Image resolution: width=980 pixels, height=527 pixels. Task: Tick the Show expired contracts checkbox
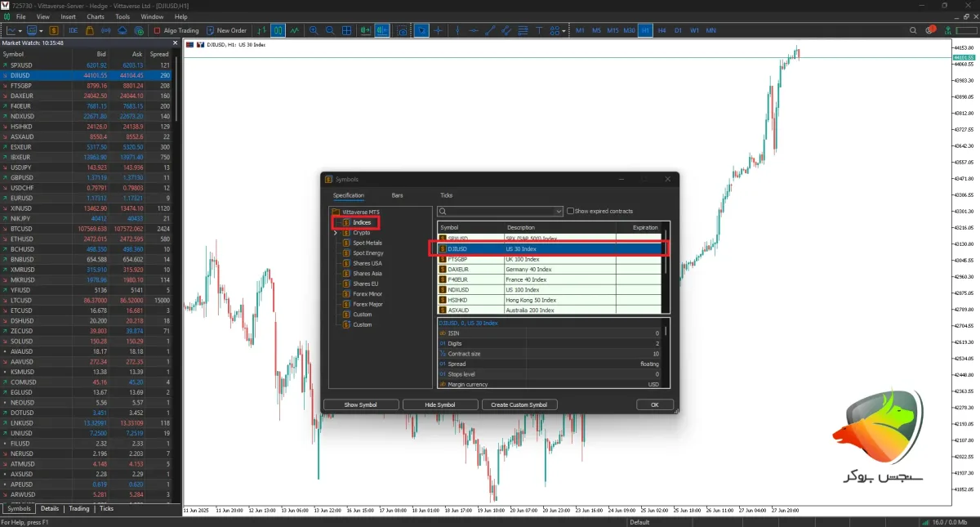[x=570, y=211]
